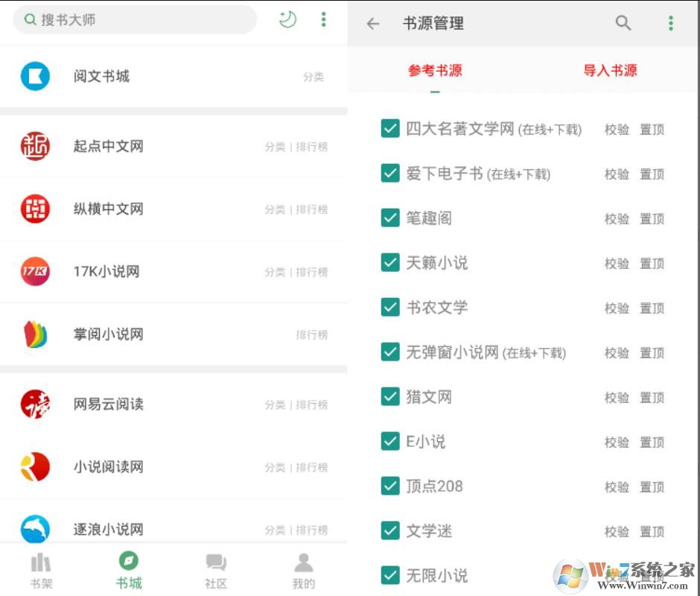Image resolution: width=700 pixels, height=596 pixels.
Task: Click the 掌阅小说网 colorful book icon
Action: tap(35, 335)
